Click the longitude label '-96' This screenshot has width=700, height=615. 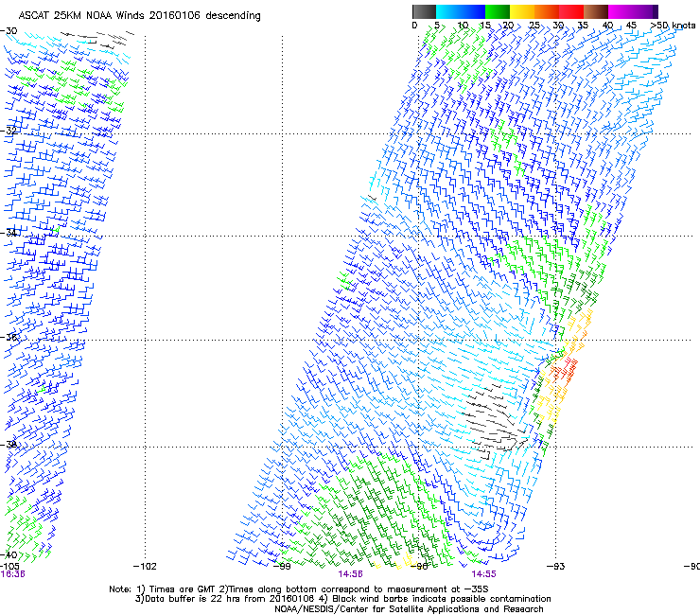(418, 567)
